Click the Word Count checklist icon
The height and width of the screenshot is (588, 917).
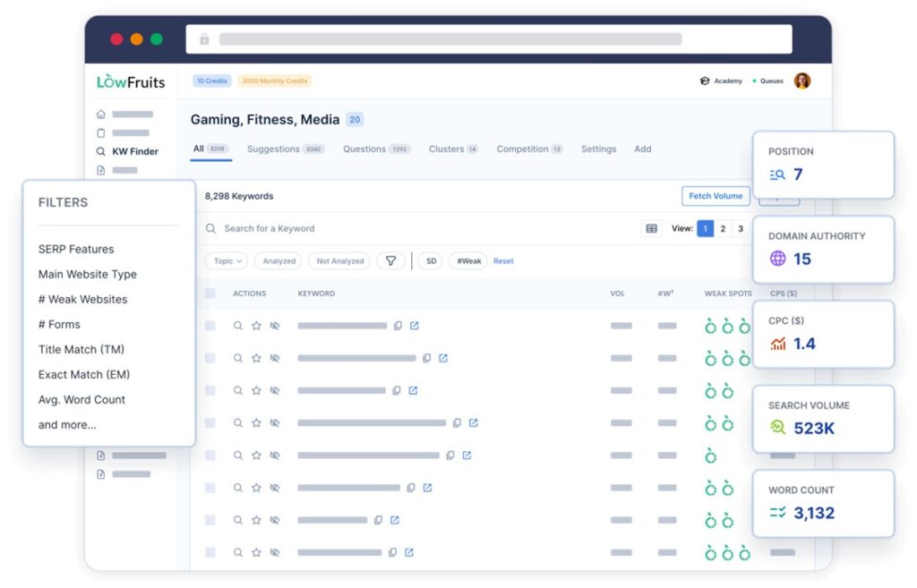(x=777, y=513)
